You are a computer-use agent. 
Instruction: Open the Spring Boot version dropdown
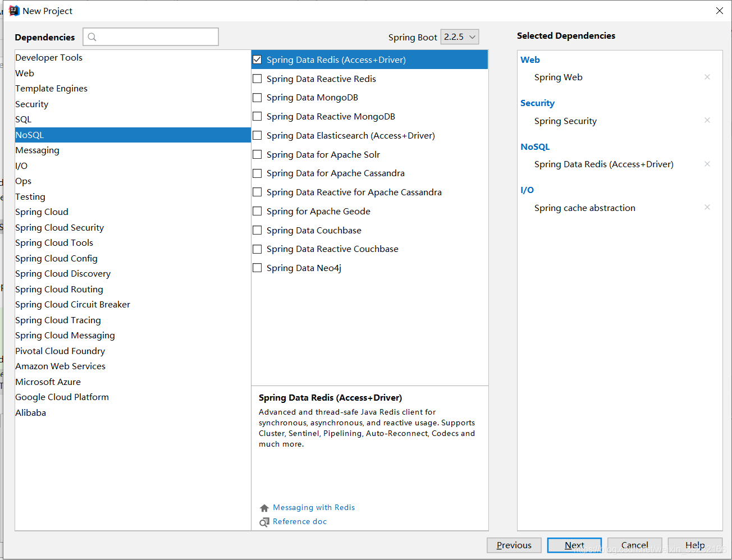460,37
